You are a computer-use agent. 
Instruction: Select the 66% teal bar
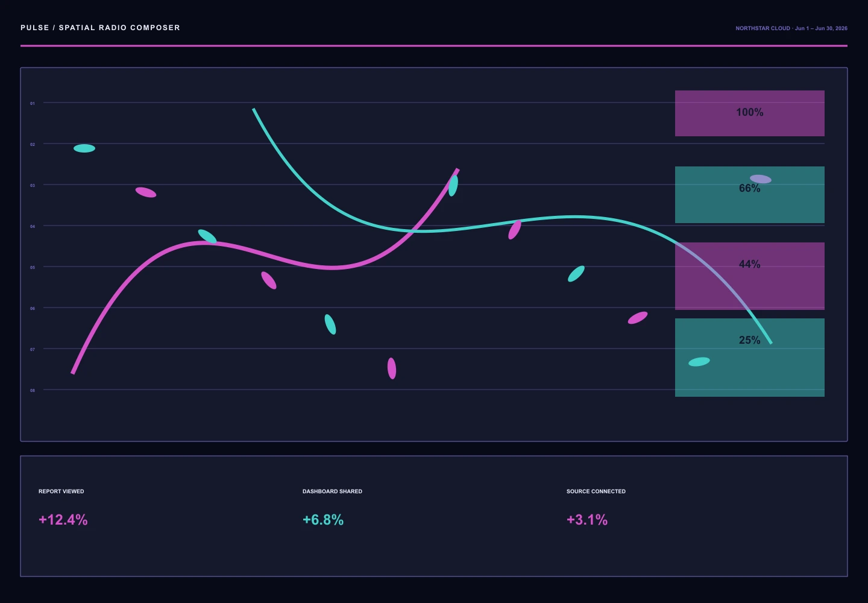750,195
